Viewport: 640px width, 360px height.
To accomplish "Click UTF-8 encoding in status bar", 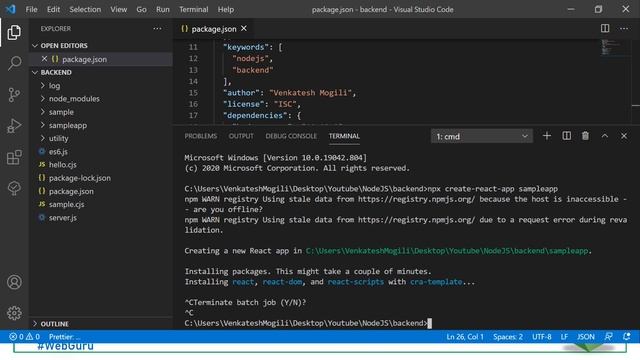I will (x=542, y=337).
